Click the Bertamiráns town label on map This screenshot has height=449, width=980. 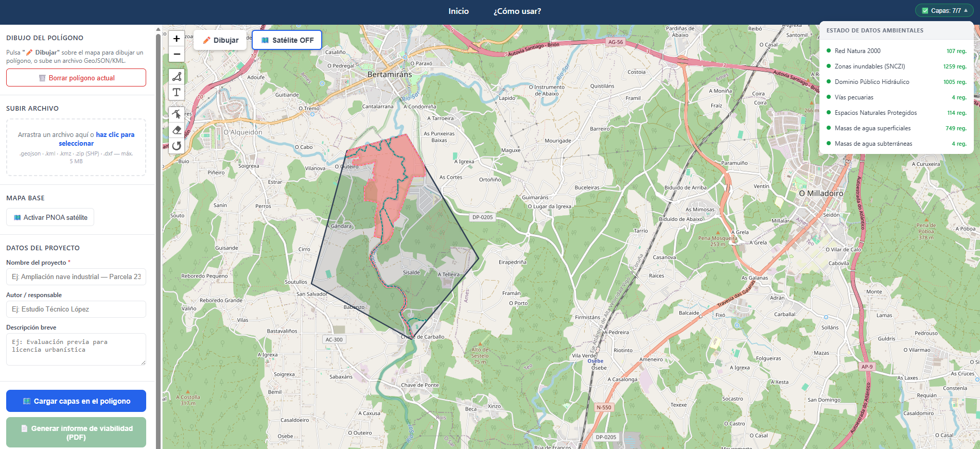[x=390, y=74]
